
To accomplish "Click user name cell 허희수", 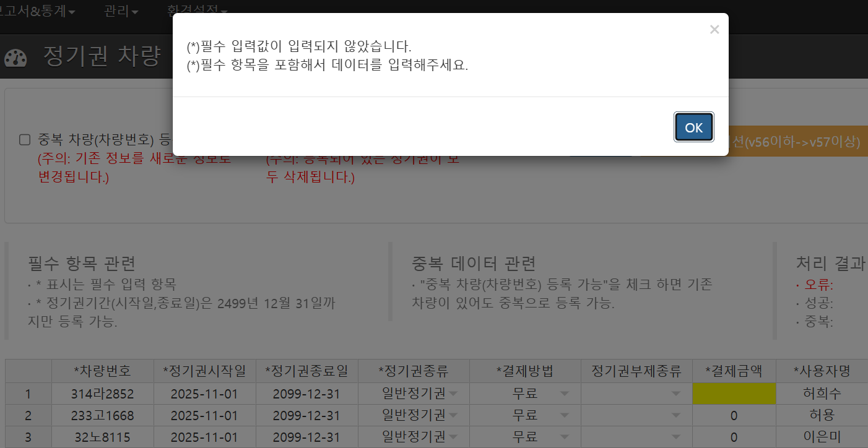I will coord(822,394).
